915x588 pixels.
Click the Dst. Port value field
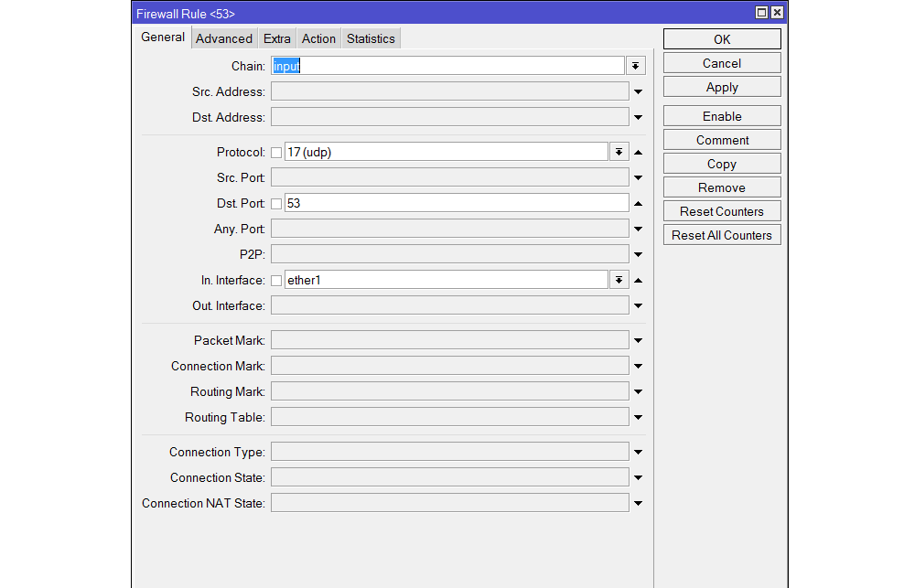457,204
